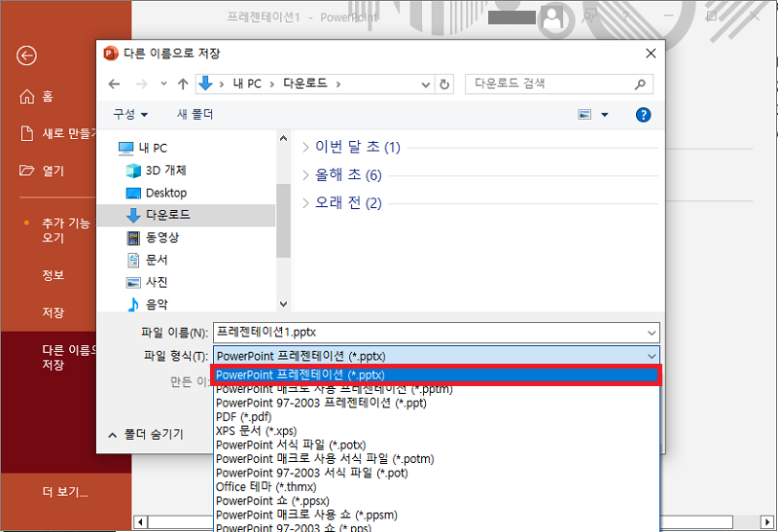Go back in the save dialog navigation

pyautogui.click(x=114, y=84)
